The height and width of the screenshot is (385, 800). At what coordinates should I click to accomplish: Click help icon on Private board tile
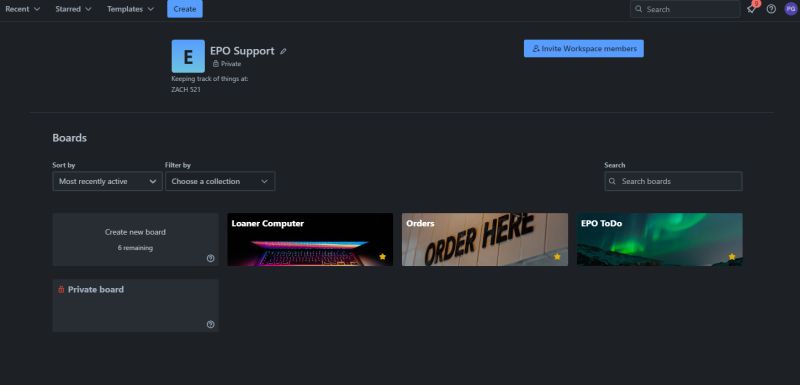click(x=210, y=324)
